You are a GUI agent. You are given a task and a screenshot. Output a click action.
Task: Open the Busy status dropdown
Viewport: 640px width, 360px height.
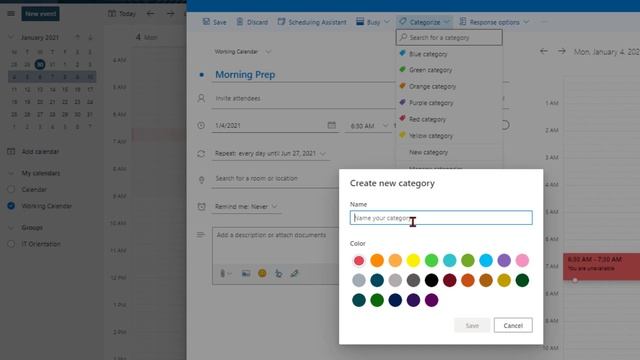pos(373,22)
